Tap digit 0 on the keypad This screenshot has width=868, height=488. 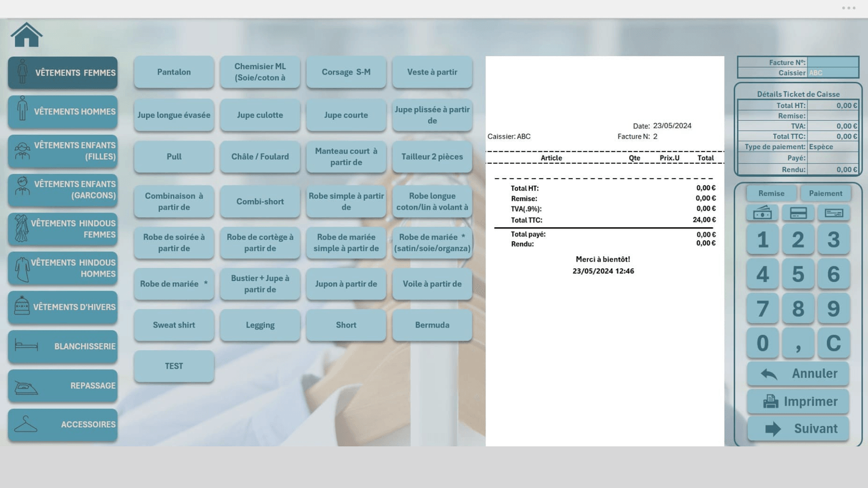(762, 343)
